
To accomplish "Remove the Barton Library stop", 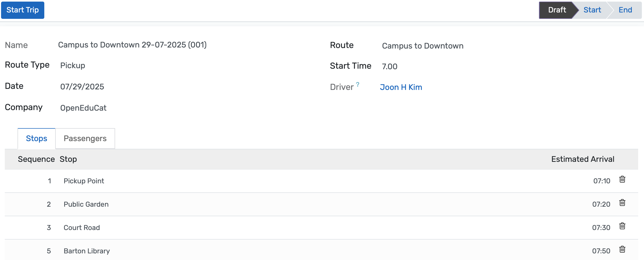I will tap(623, 249).
